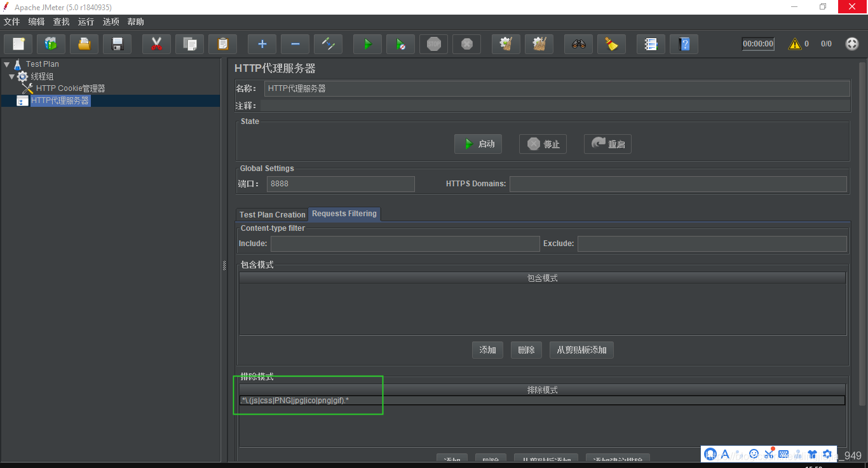The image size is (868, 468).
Task: Select HTTP代理服务器 tree item
Action: (60, 100)
